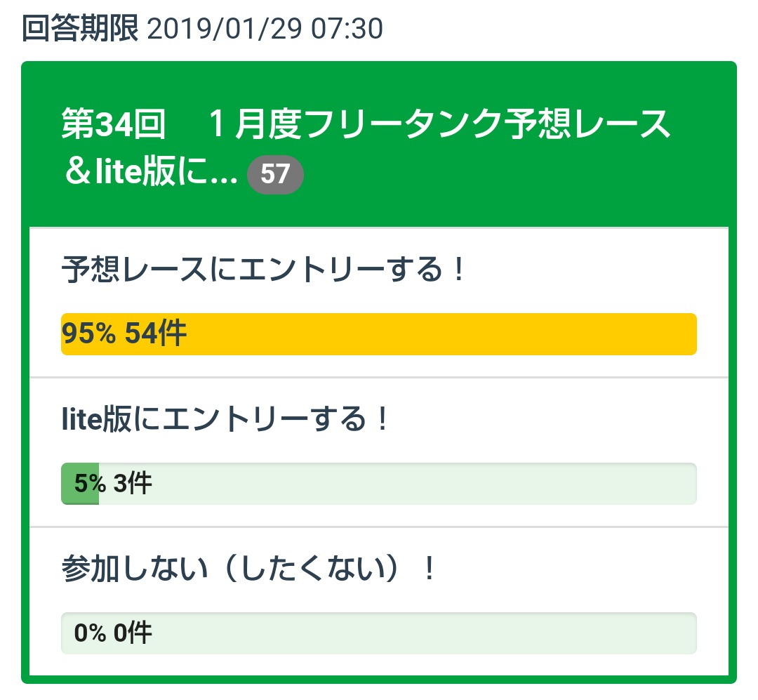Click the 57 total votes badge
Screen dimensions: 758x700
275,174
